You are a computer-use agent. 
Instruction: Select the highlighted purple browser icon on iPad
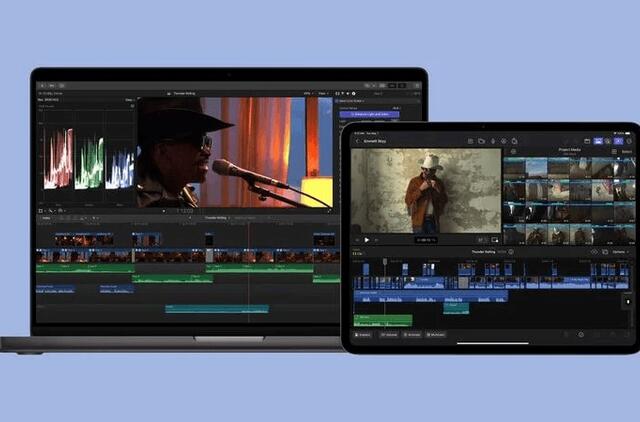(x=618, y=141)
